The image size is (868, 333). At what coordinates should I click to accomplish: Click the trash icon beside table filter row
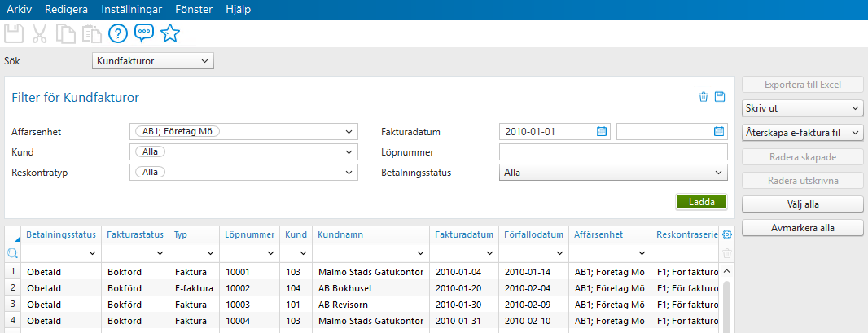pos(727,253)
